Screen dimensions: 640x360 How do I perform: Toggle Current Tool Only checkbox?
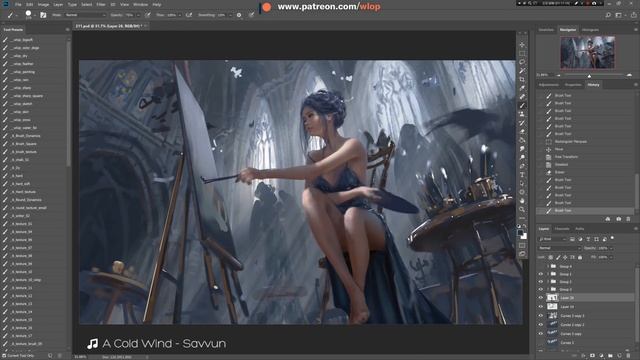point(3,356)
